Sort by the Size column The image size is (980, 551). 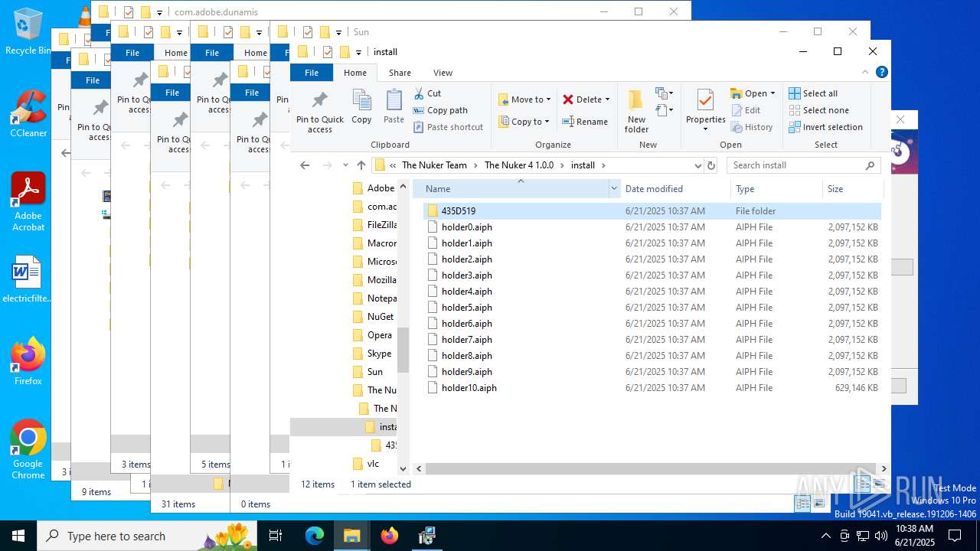point(852,189)
